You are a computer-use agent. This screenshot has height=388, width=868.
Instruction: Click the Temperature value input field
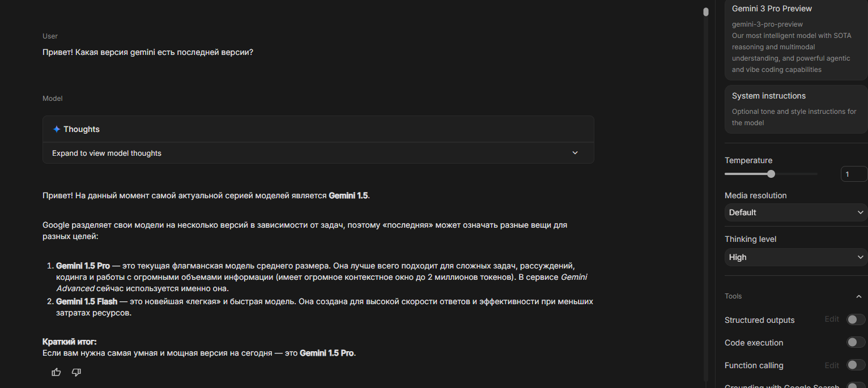tap(854, 174)
